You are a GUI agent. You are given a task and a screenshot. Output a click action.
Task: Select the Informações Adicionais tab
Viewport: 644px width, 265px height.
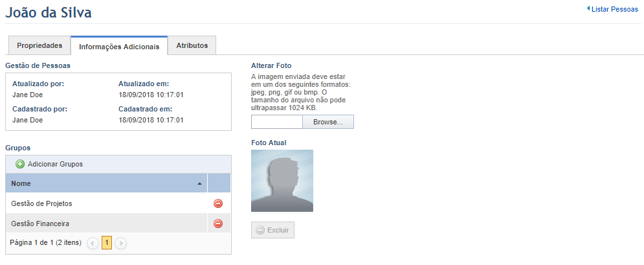(119, 46)
